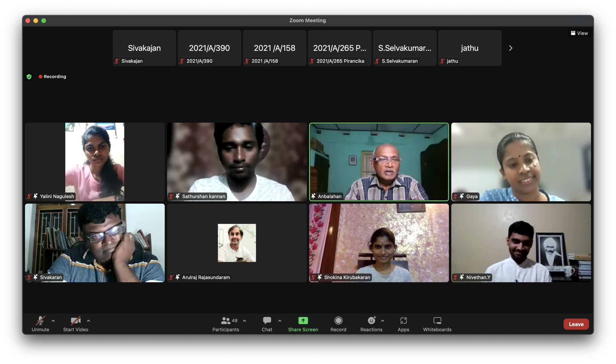Click the Record icon
This screenshot has height=364, width=616.
[338, 320]
